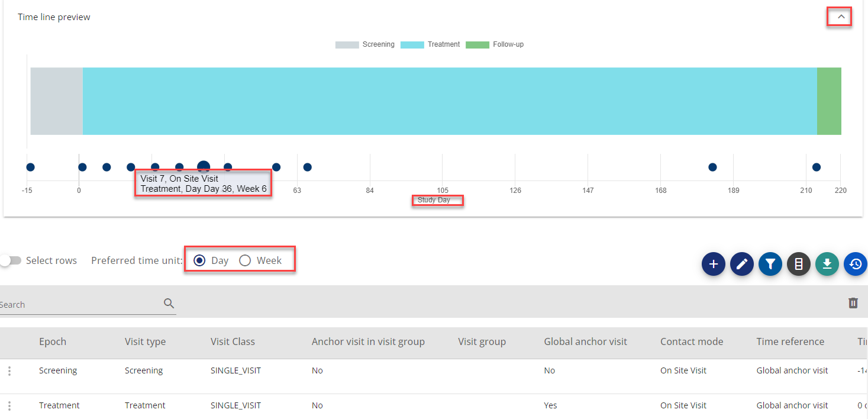Image resolution: width=868 pixels, height=419 pixels.
Task: Open the filter funnel button
Action: point(770,264)
